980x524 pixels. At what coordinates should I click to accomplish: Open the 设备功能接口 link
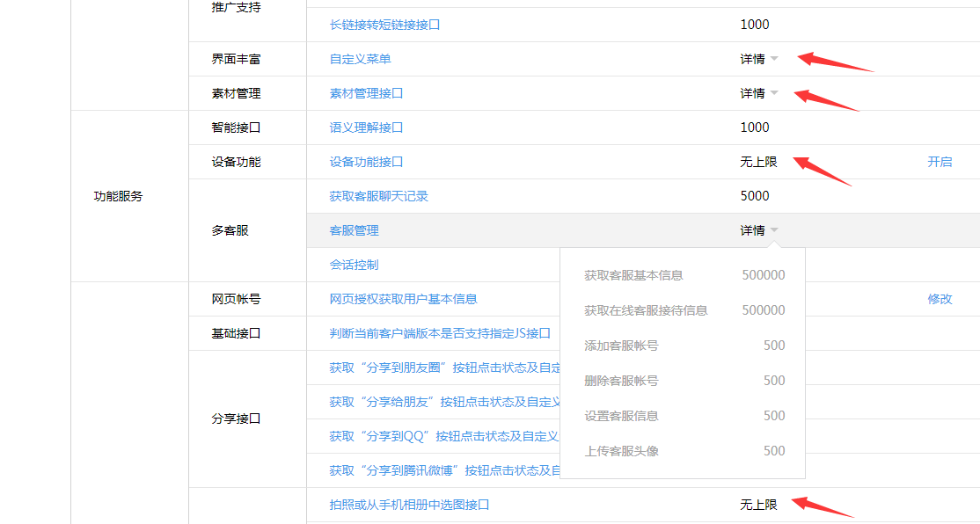366,162
